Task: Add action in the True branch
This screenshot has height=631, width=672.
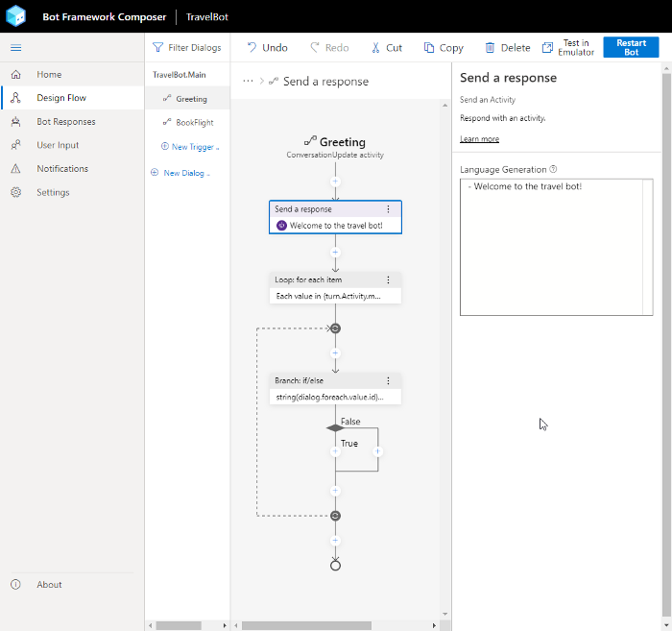Action: (x=335, y=451)
